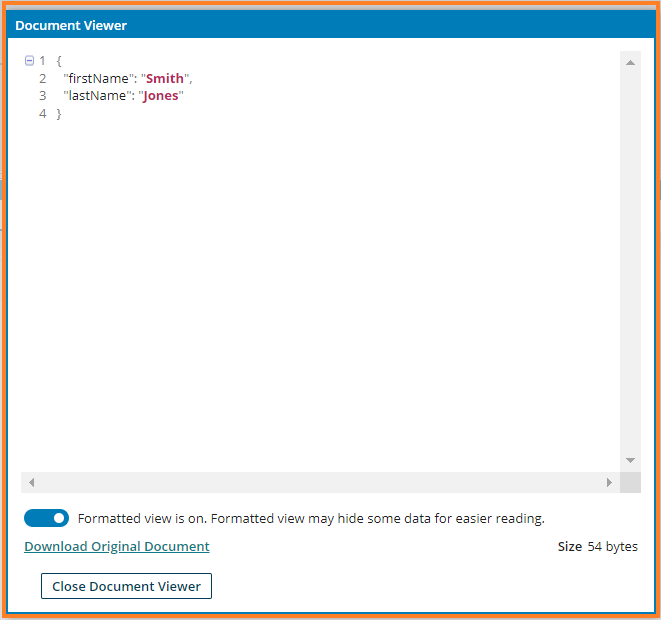
Task: Turn off the Formatted view toggle
Action: [47, 518]
